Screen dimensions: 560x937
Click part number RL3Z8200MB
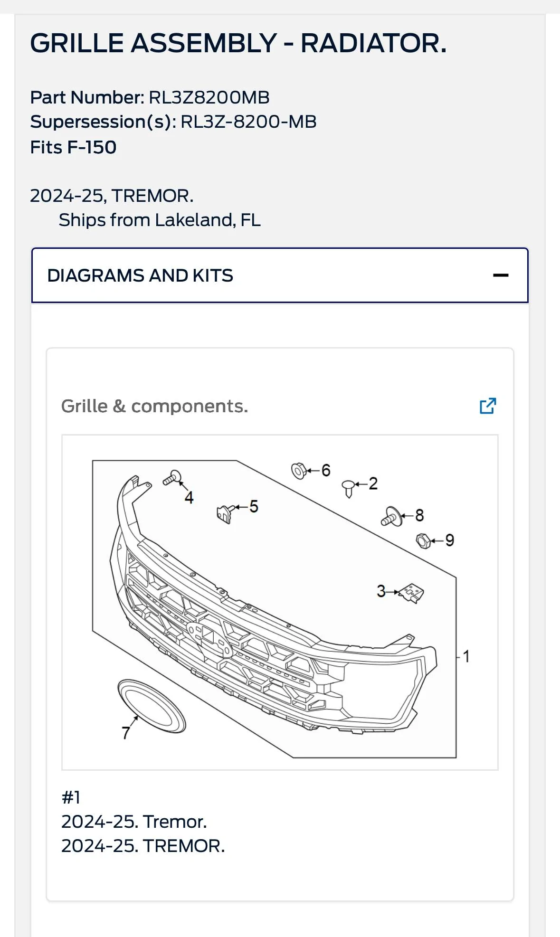(209, 97)
